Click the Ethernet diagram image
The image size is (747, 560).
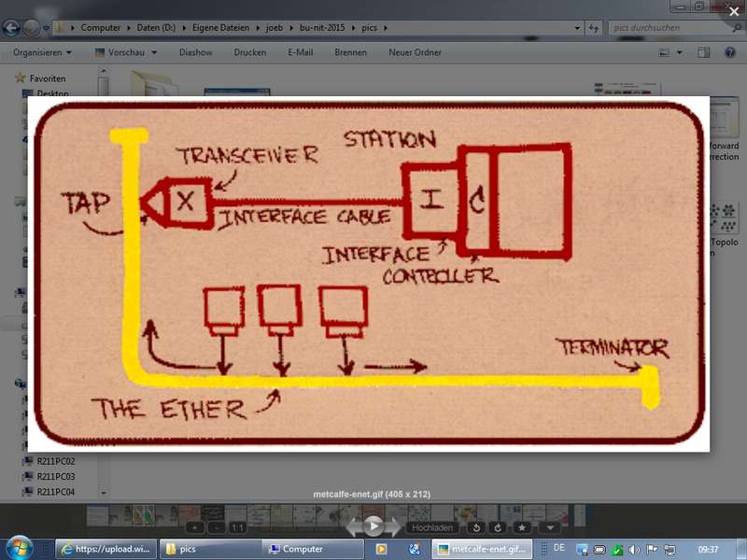tap(369, 273)
